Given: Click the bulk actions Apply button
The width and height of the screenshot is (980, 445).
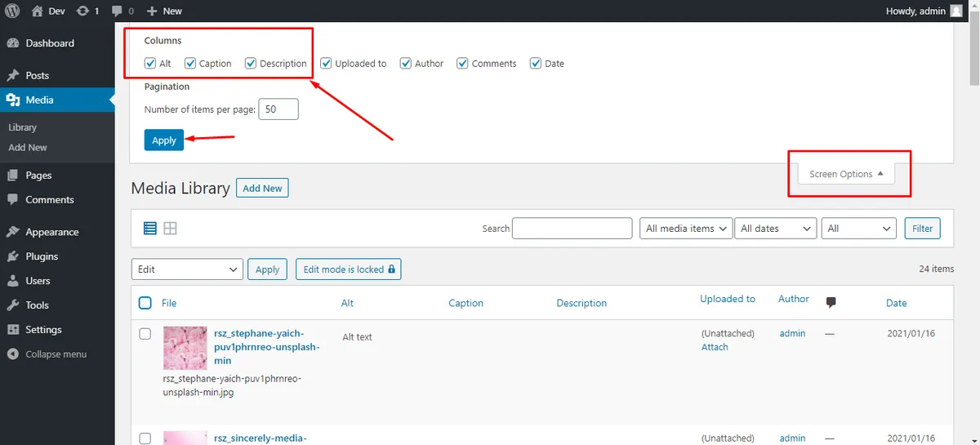Looking at the screenshot, I should [x=268, y=269].
